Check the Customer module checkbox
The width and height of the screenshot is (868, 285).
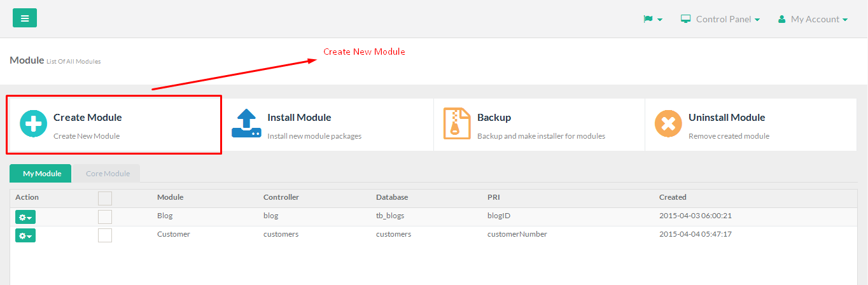tap(105, 235)
